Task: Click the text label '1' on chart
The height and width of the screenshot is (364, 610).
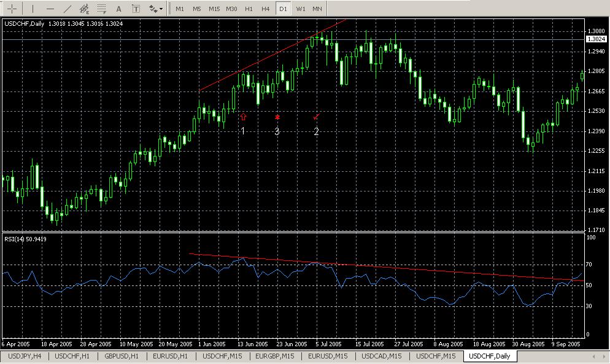Action: 243,131
